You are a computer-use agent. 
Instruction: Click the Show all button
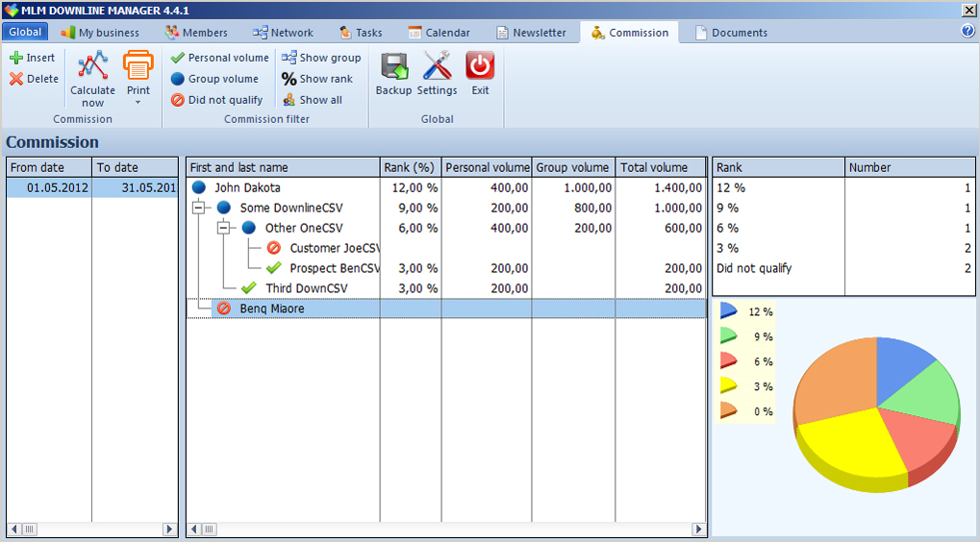point(312,100)
